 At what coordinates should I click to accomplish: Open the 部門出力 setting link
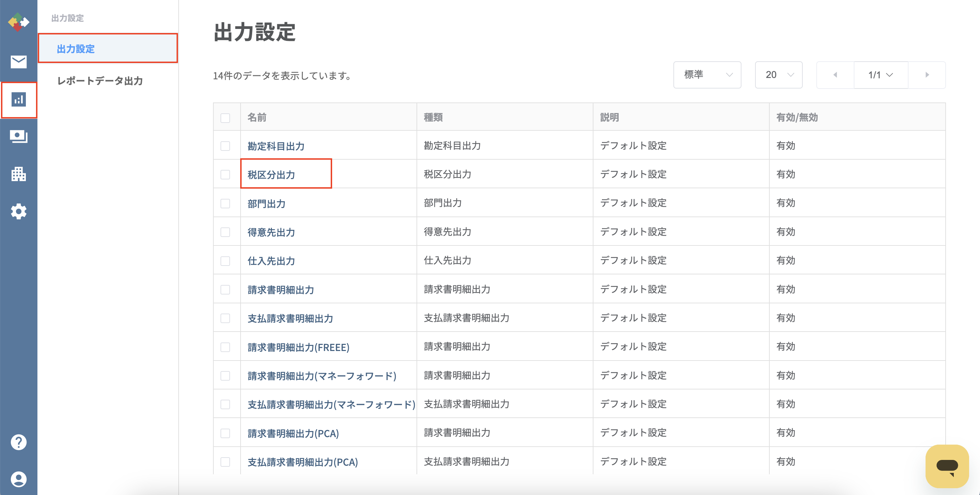click(266, 204)
